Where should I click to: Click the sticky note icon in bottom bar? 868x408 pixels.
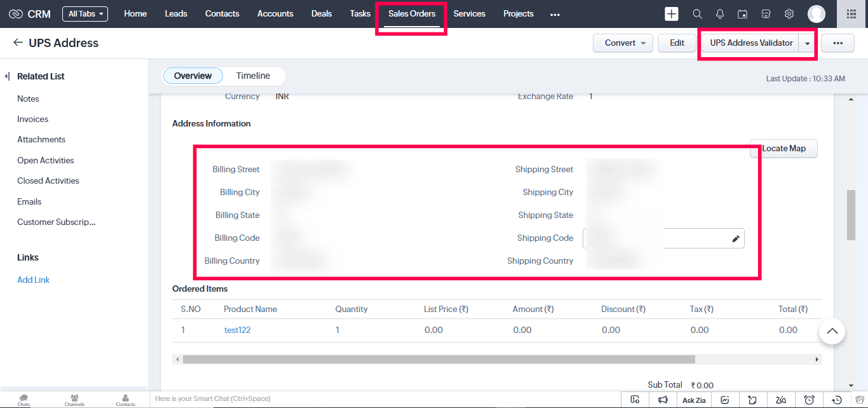[752, 400]
